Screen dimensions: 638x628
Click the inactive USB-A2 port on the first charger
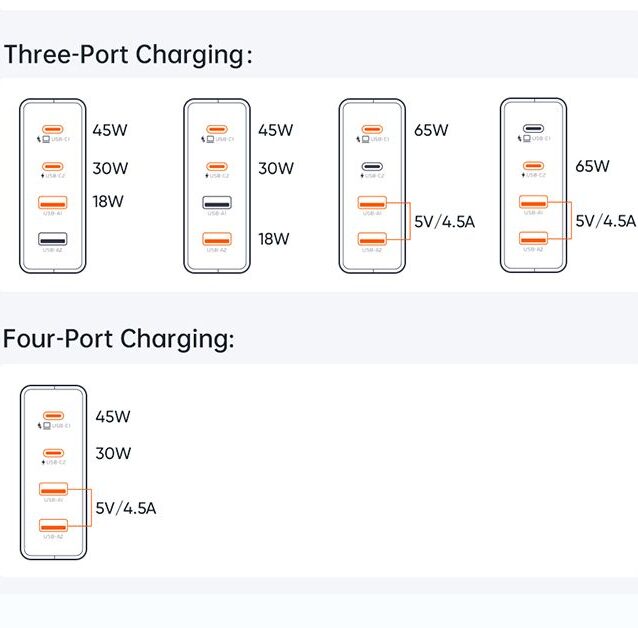[x=53, y=239]
